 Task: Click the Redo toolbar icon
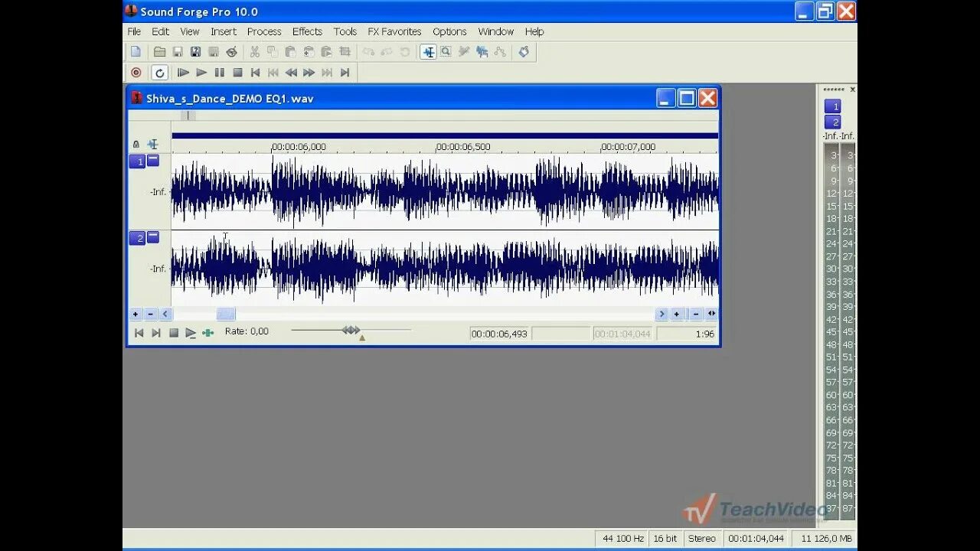(387, 52)
